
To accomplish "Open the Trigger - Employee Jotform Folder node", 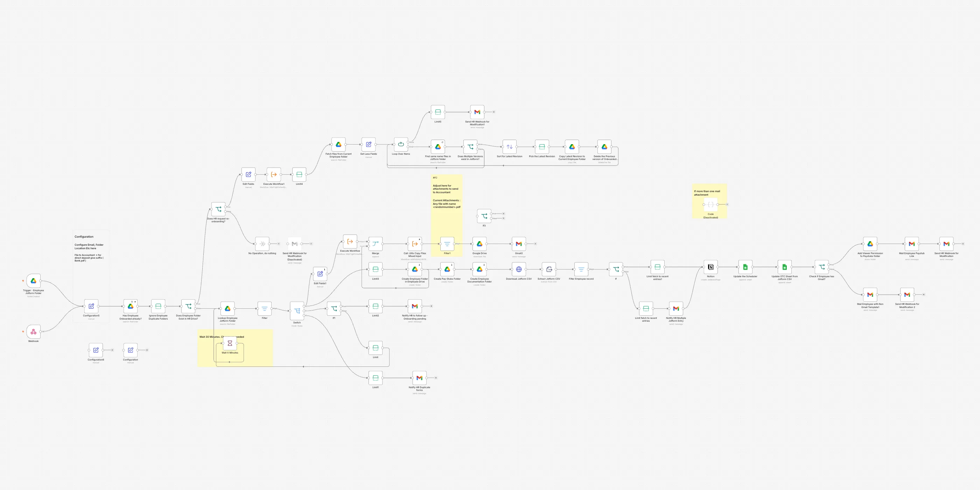I will 34,281.
